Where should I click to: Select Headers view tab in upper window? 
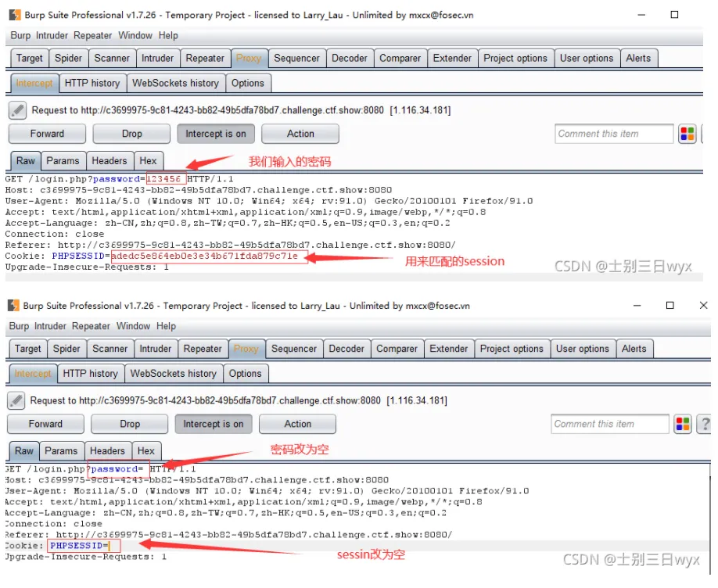[109, 161]
